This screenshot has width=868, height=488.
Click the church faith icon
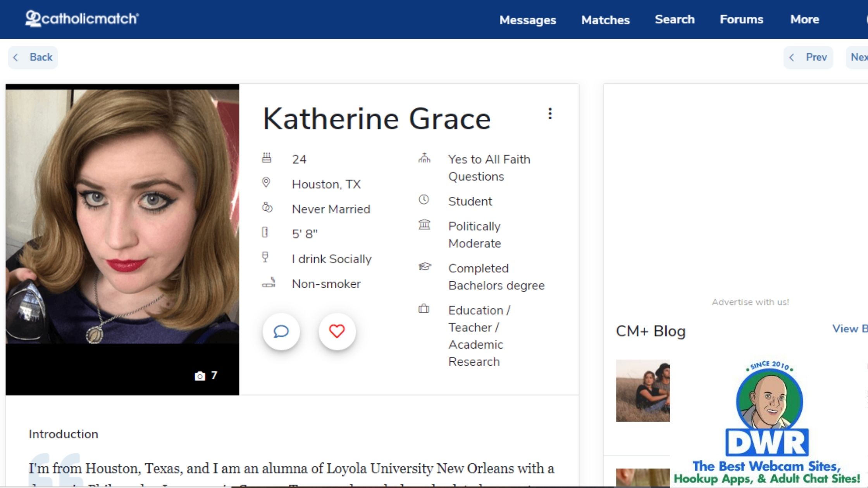click(424, 158)
